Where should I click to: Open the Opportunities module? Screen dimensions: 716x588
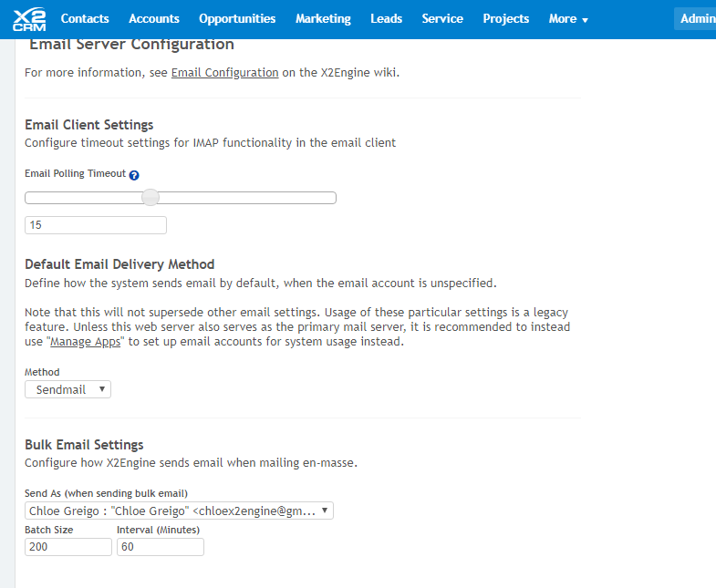[237, 19]
